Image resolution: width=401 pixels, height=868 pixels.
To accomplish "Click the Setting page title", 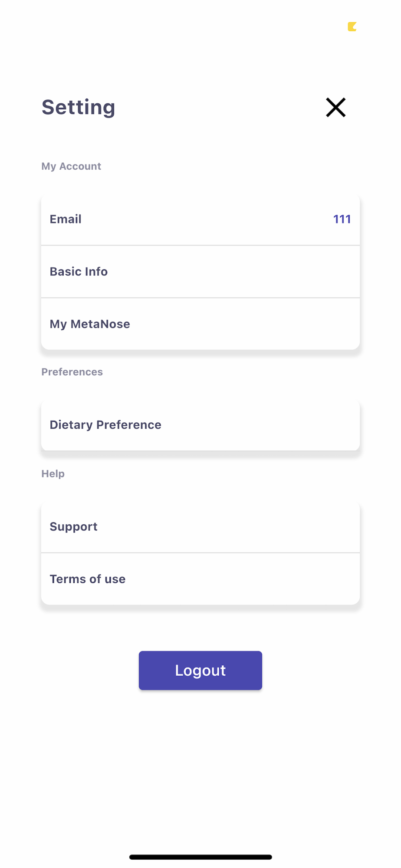I will (79, 107).
